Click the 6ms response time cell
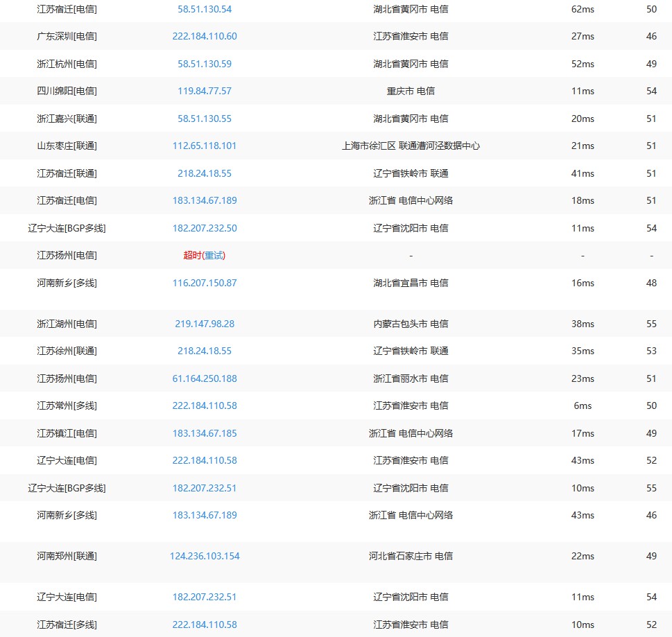This screenshot has height=637, width=672. click(x=583, y=405)
